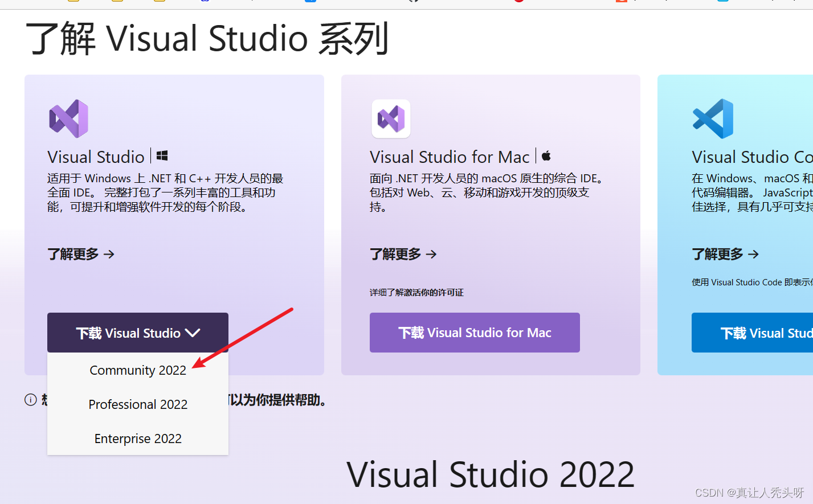Open 了解更多 link under Visual Studio Code
The image size is (813, 504).
point(725,254)
